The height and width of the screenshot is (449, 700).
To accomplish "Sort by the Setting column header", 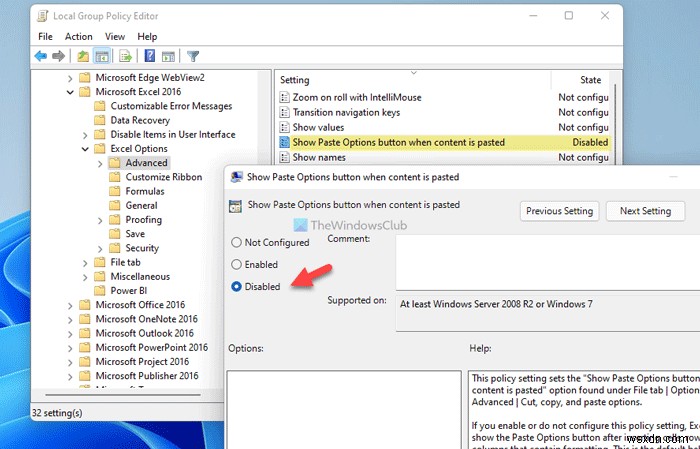I will tap(413, 80).
